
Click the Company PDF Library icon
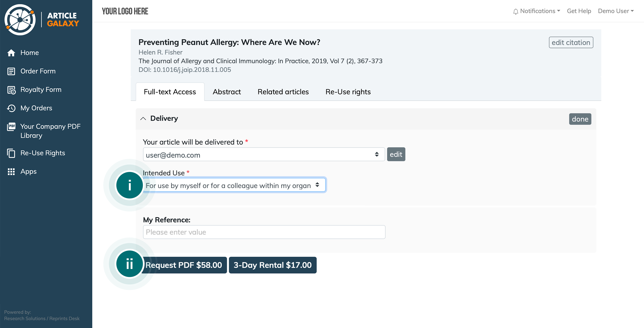pos(11,127)
